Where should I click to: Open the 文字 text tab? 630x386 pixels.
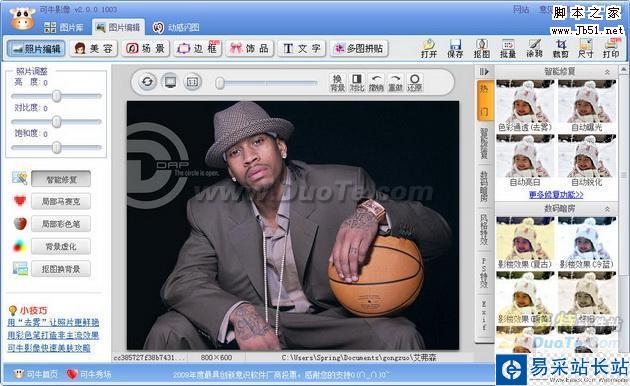click(x=302, y=49)
